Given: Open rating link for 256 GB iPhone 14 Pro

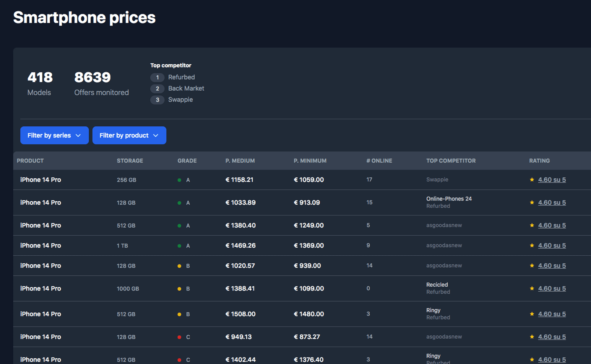Looking at the screenshot, I should coord(552,179).
